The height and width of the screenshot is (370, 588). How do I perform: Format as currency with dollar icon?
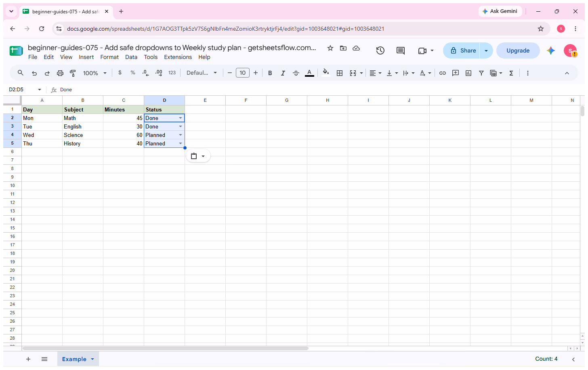120,73
